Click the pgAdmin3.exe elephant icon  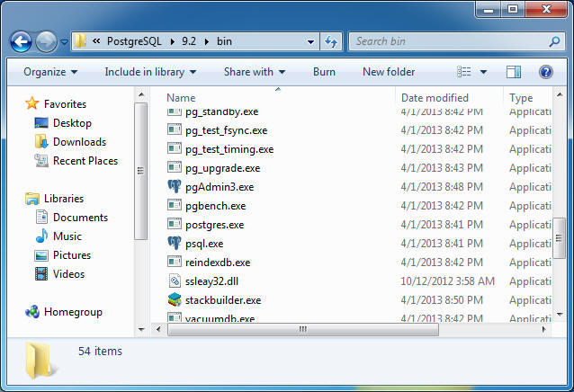[x=175, y=186]
